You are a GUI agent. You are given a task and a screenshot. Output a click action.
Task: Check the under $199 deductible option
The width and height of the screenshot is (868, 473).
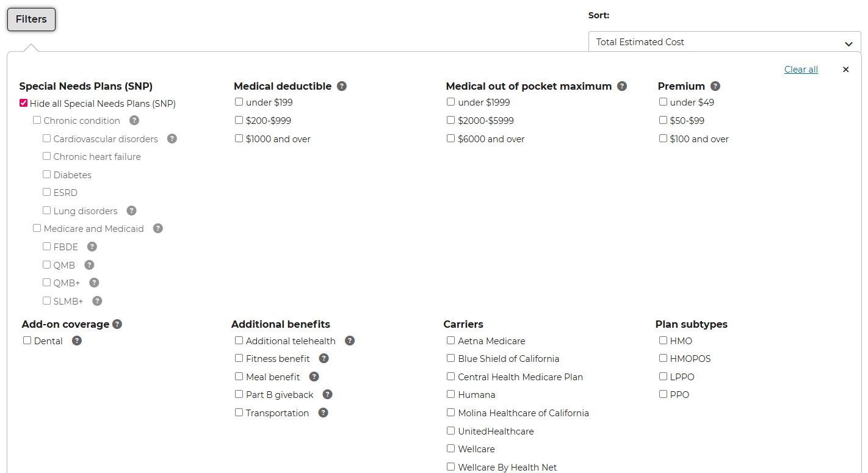239,102
